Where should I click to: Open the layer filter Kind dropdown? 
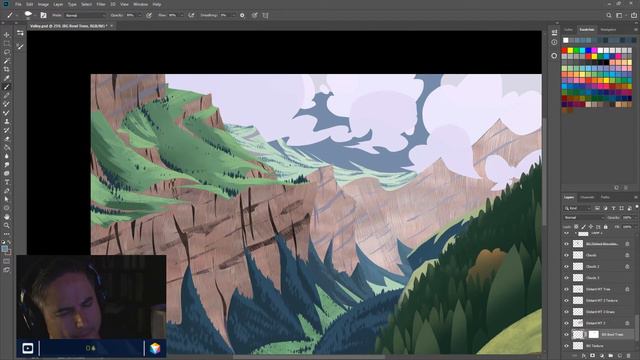click(x=578, y=208)
